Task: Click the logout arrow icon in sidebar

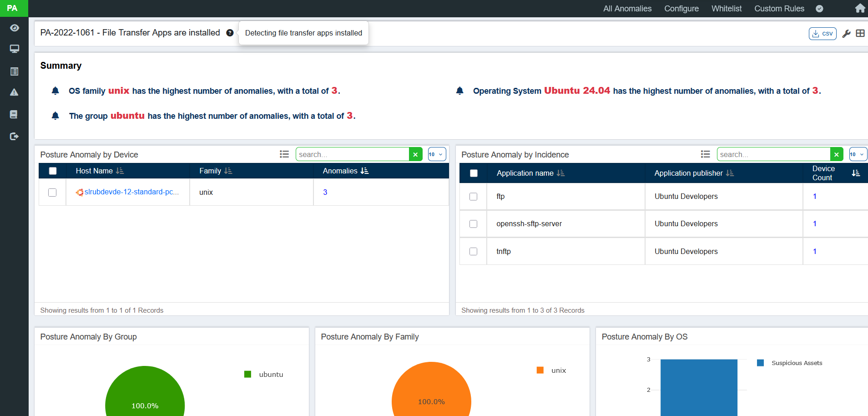Action: 15,136
